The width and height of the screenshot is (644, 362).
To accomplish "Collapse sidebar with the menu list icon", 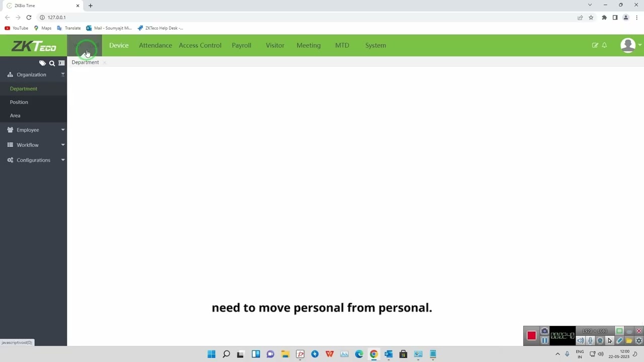I will tap(61, 63).
